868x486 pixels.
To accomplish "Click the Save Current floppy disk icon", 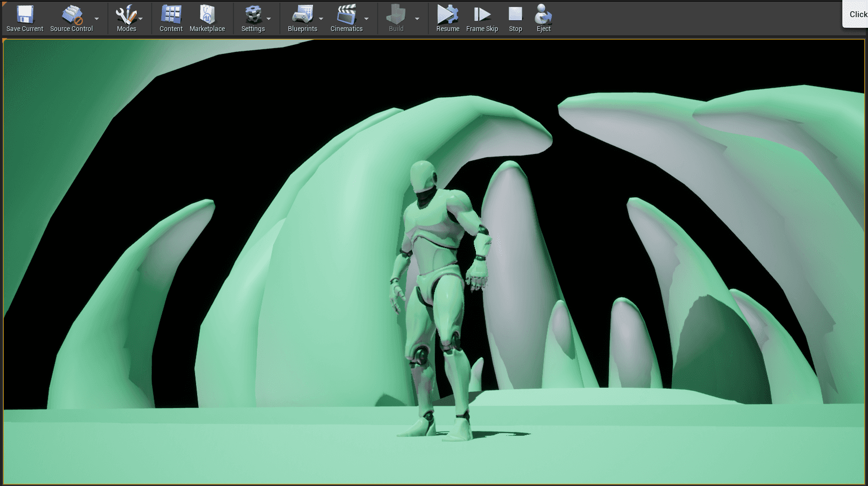I will tap(25, 15).
